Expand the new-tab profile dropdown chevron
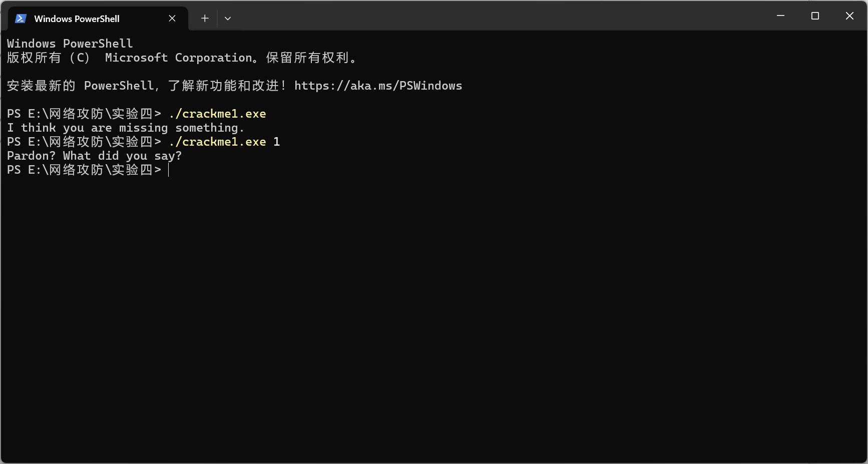868x464 pixels. (228, 19)
